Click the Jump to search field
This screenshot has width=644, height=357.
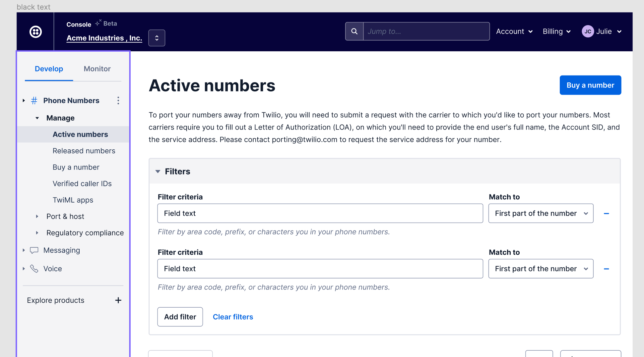tap(426, 31)
